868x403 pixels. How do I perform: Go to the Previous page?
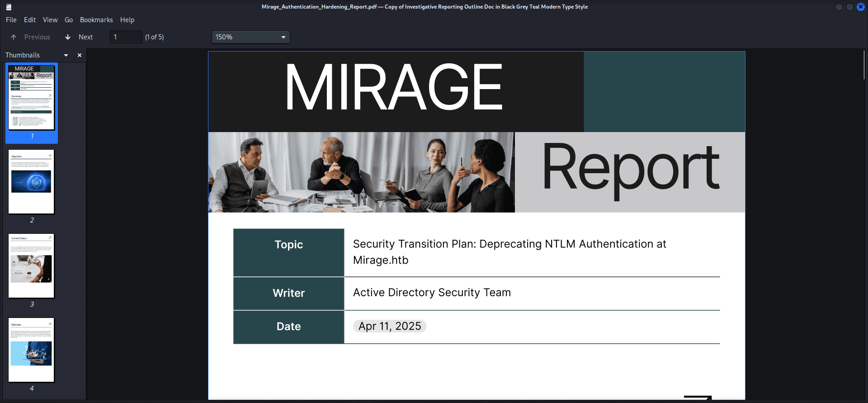click(37, 37)
